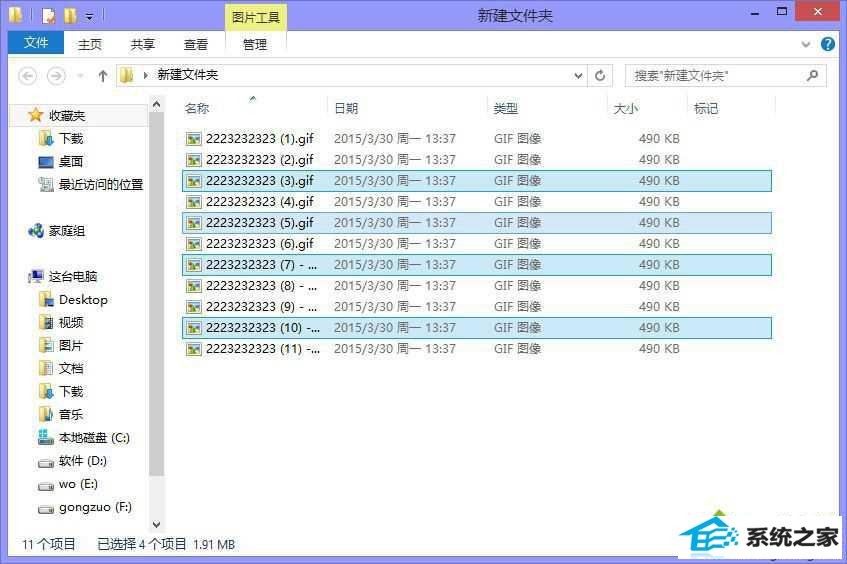Select file 2223232323 (4).gif

(477, 202)
